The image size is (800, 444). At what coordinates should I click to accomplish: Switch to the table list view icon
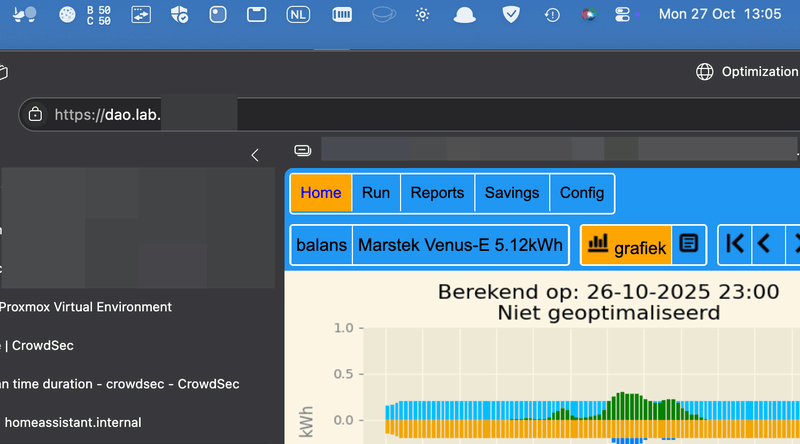pyautogui.click(x=689, y=244)
